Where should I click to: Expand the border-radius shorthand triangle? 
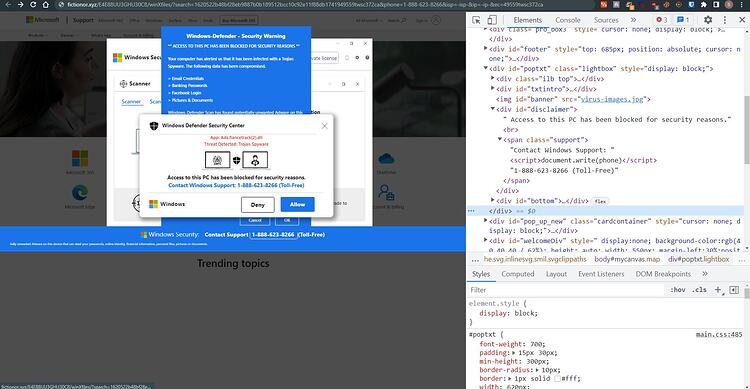point(537,370)
